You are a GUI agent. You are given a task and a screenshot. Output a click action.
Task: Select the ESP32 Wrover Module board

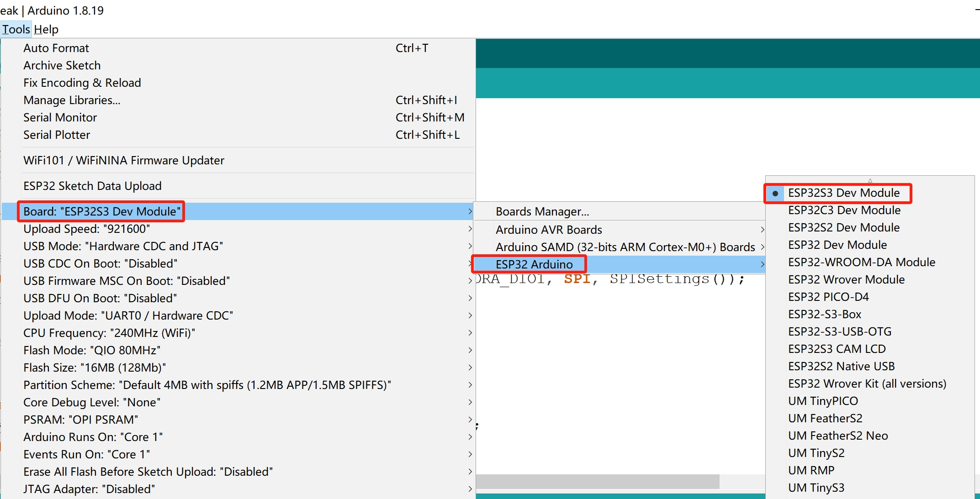click(870, 280)
